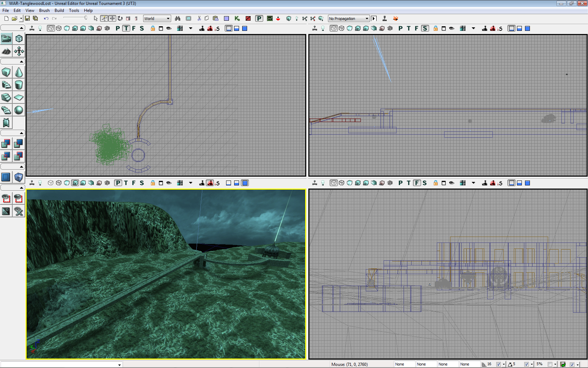The image size is (588, 368).
Task: Open the Edit menu
Action: click(x=17, y=11)
